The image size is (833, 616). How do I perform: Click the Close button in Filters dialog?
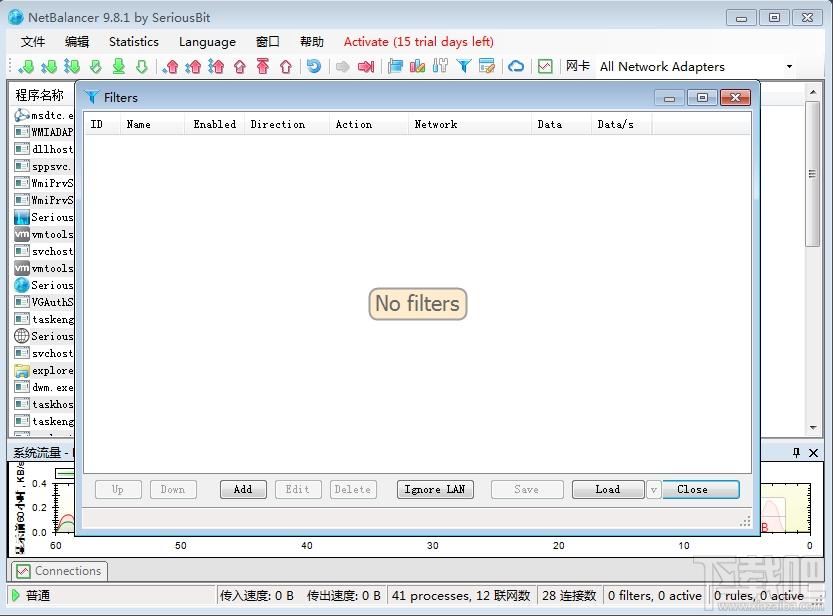[701, 490]
